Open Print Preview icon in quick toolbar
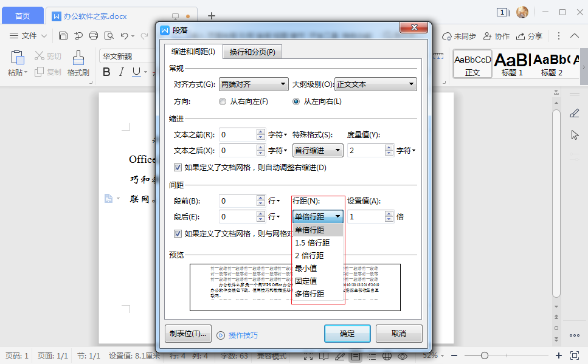 click(109, 36)
